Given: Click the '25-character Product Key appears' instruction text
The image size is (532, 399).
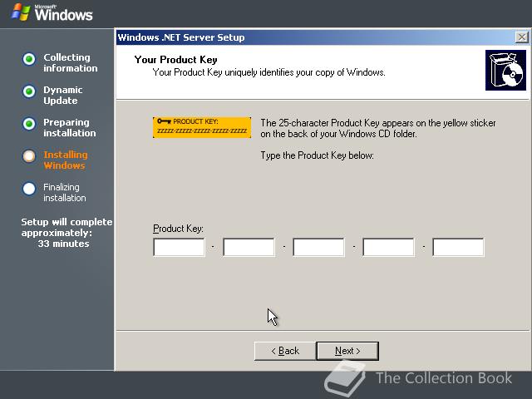Looking at the screenshot, I should pos(378,128).
